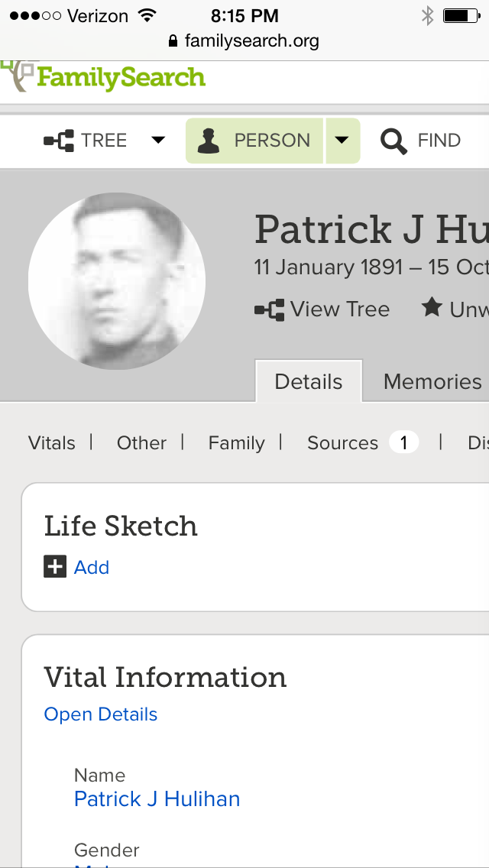Viewport: 489px width, 868px height.
Task: Click the Add link under Life Sketch
Action: pyautogui.click(x=92, y=568)
